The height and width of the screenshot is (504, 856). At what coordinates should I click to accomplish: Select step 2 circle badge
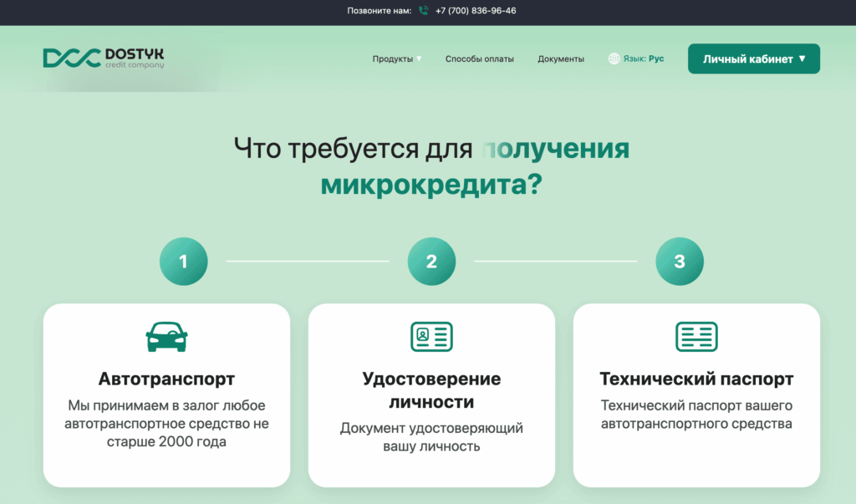[431, 262]
